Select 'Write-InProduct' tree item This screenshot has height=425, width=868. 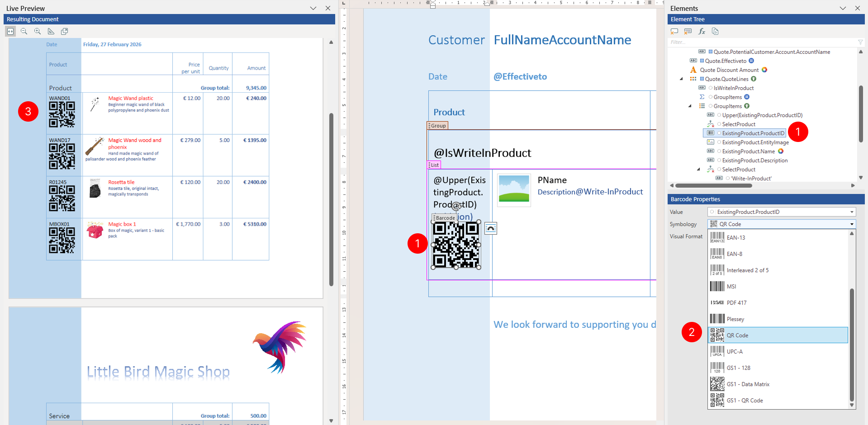pyautogui.click(x=751, y=178)
